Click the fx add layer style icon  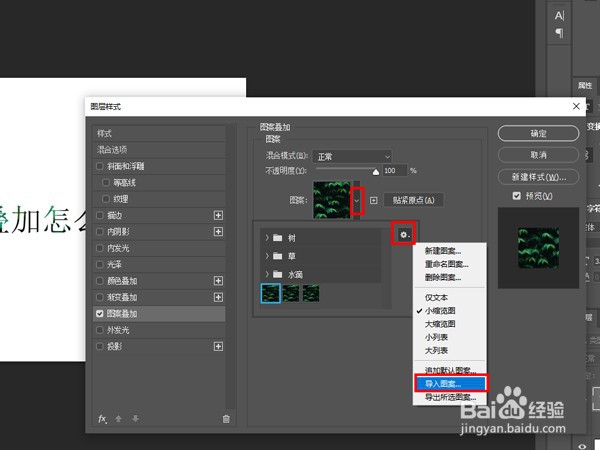pyautogui.click(x=102, y=419)
